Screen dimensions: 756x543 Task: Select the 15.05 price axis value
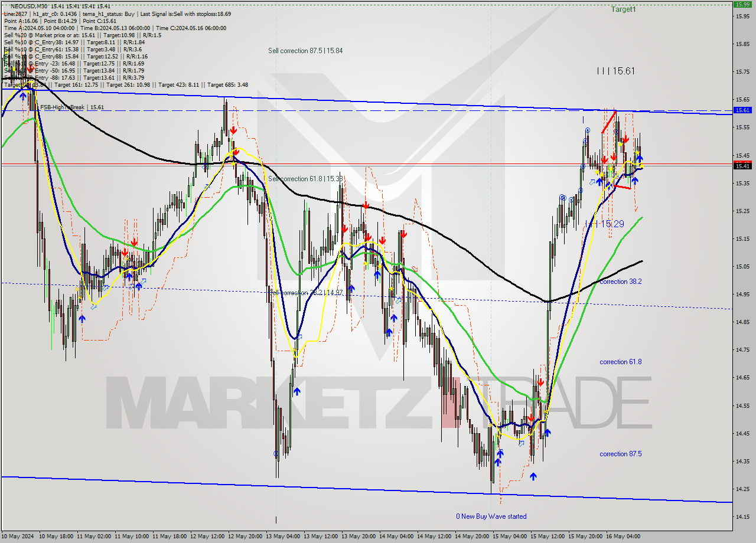(742, 266)
